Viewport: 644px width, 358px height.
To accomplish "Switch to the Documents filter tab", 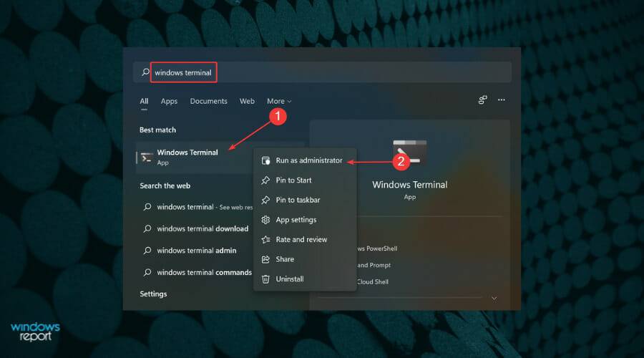I will [208, 101].
